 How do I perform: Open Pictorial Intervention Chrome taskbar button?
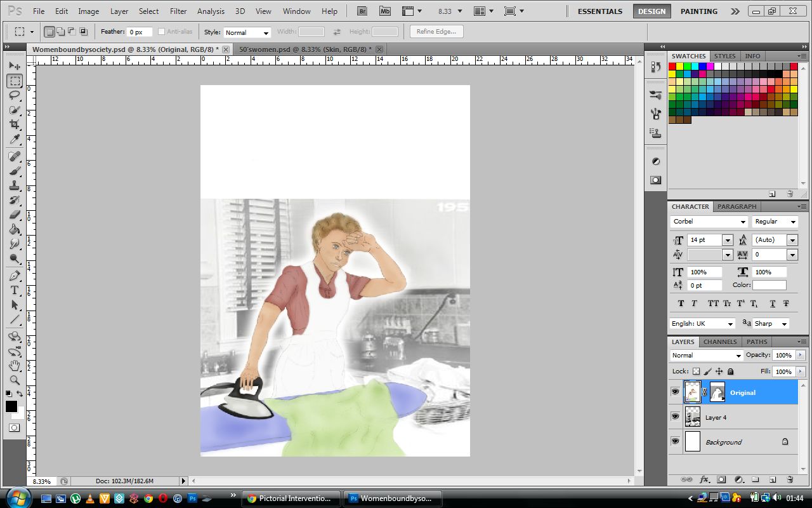[x=291, y=498]
